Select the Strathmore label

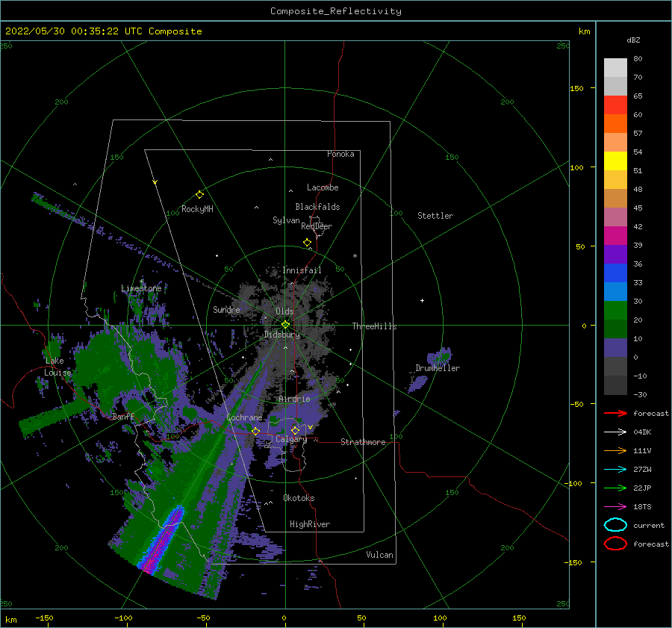(x=363, y=442)
